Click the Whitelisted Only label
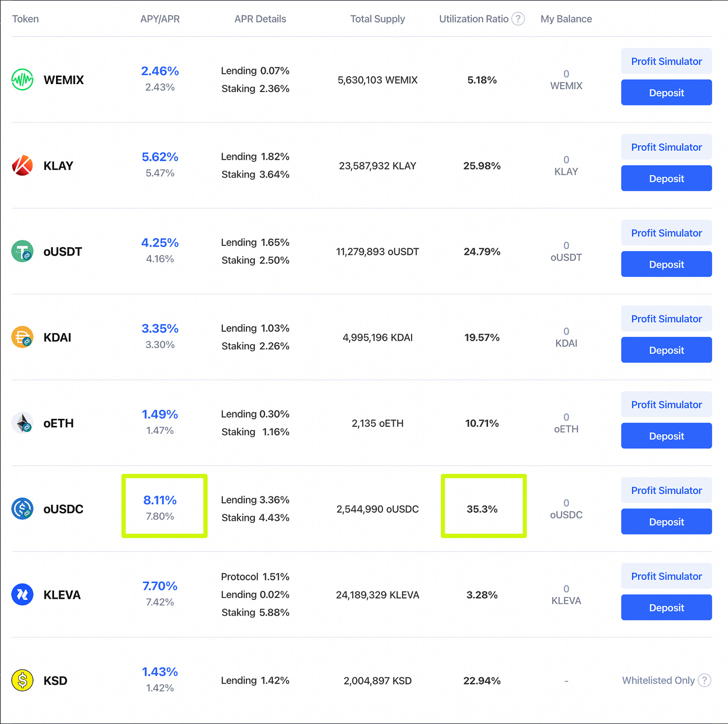The image size is (728, 724). (x=658, y=680)
